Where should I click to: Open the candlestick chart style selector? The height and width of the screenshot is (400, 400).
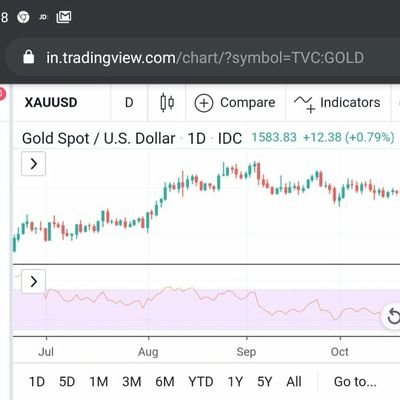pyautogui.click(x=167, y=102)
